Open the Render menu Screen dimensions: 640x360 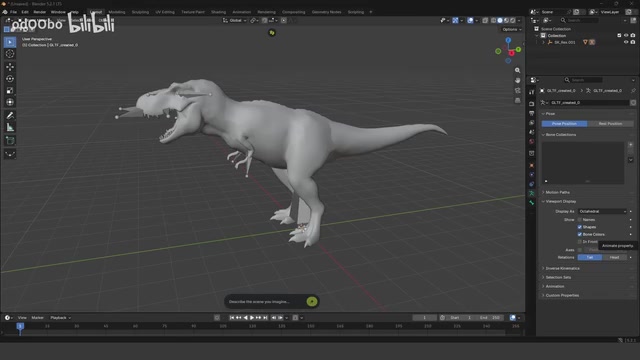pos(40,12)
